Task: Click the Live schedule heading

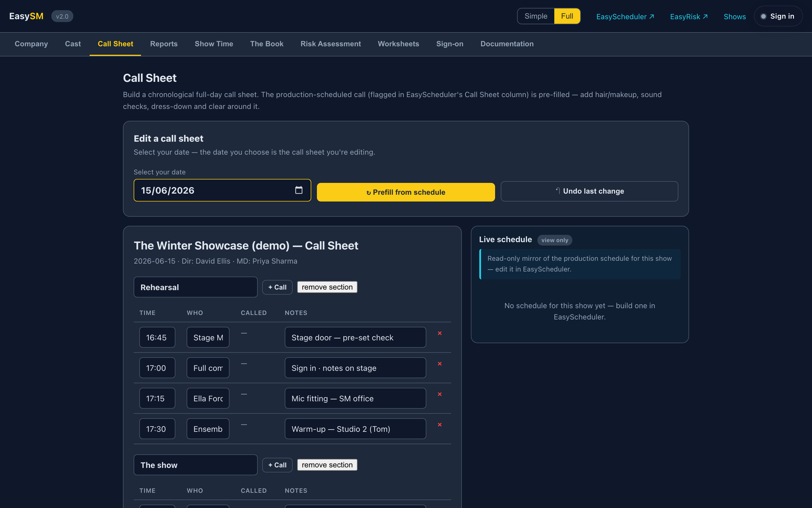Action: pyautogui.click(x=505, y=239)
